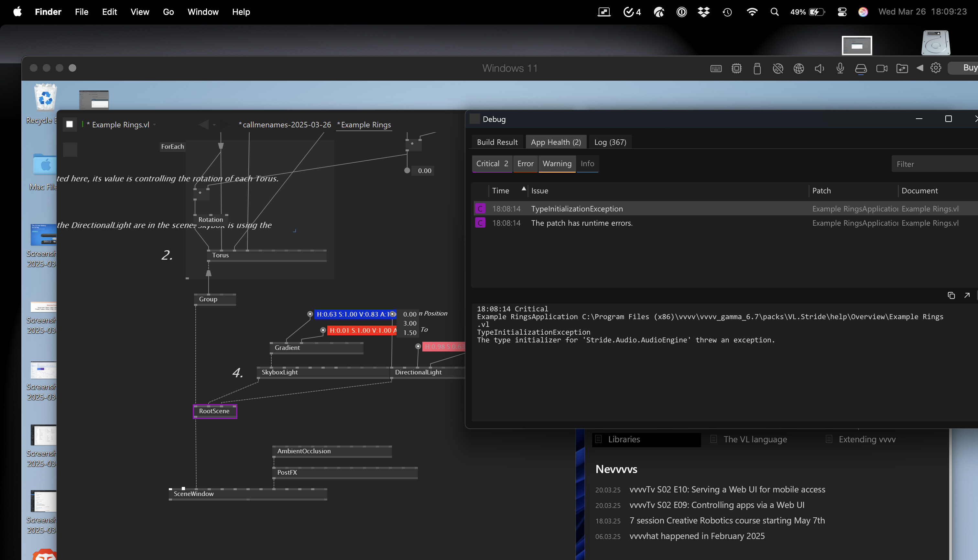The width and height of the screenshot is (978, 560).
Task: Open the pink color IOBox swatch
Action: coord(444,347)
